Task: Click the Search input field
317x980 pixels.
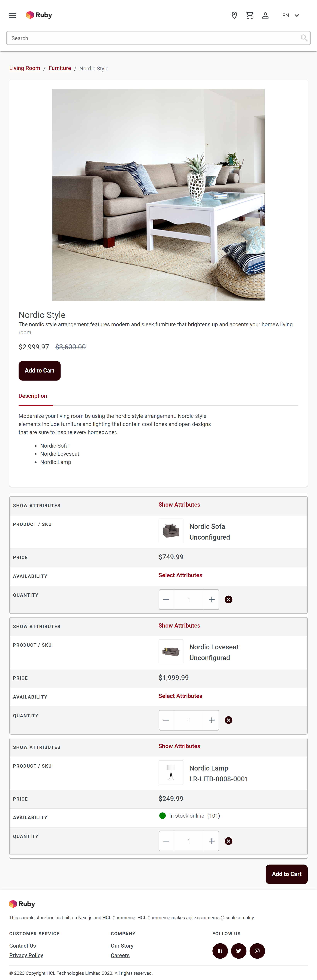Action: tap(152, 38)
